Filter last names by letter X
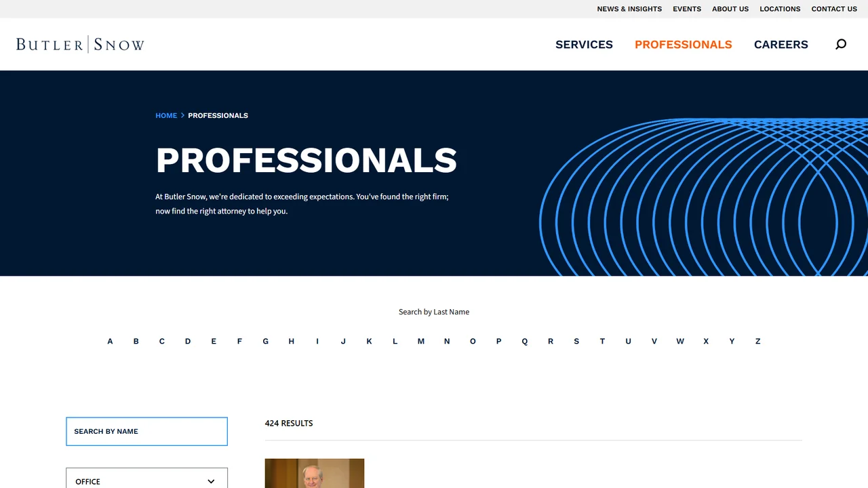 tap(706, 341)
